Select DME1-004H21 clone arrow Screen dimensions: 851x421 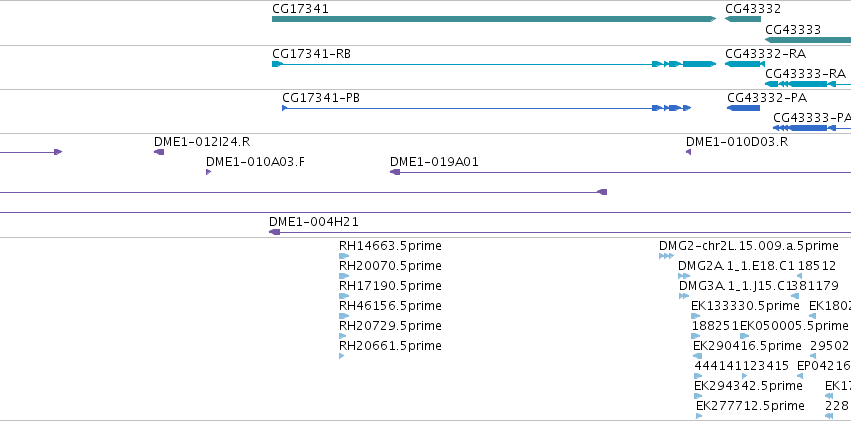[x=275, y=232]
